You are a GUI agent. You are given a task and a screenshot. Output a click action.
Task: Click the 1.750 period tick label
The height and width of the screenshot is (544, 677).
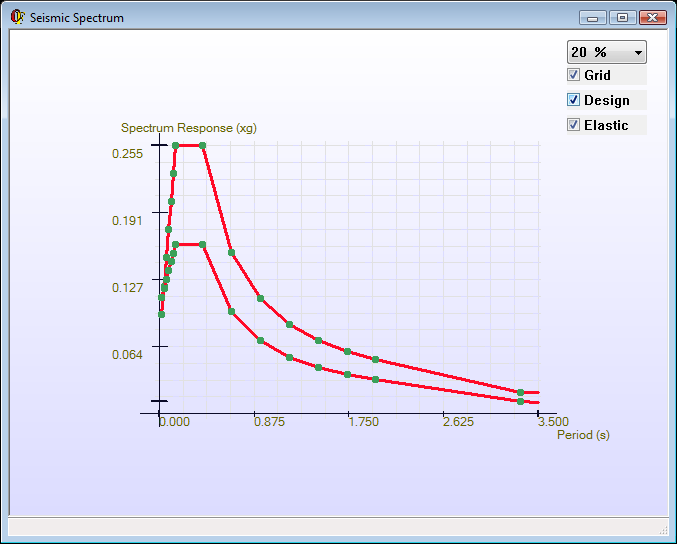pyautogui.click(x=363, y=422)
